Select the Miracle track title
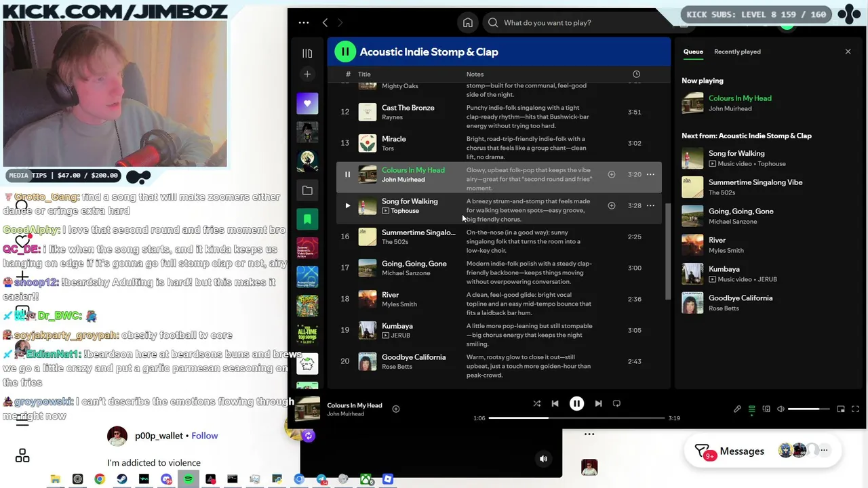 coord(393,139)
